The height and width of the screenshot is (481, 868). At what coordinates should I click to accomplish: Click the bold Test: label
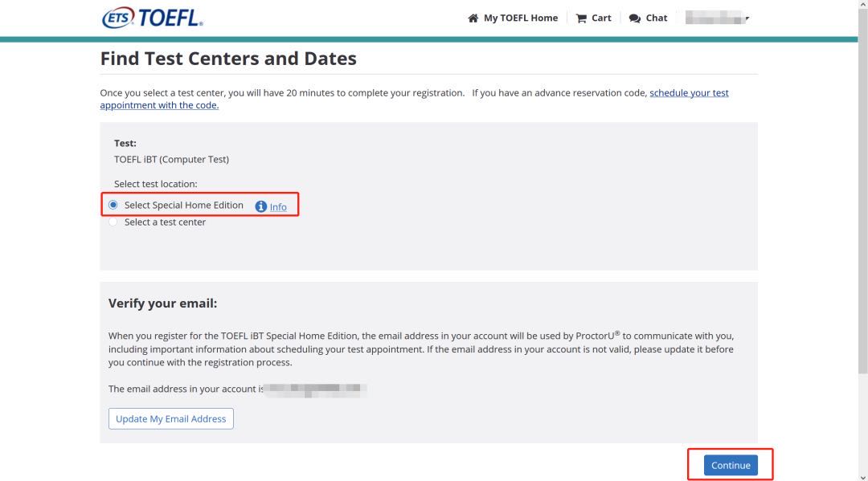125,143
